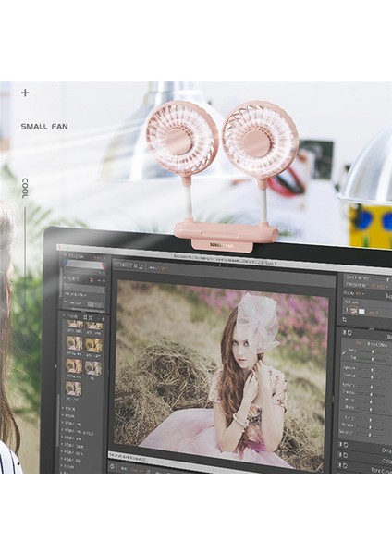Collapse the Navigator panel disclosure triangle
The width and height of the screenshot is (392, 555).
[65, 255]
